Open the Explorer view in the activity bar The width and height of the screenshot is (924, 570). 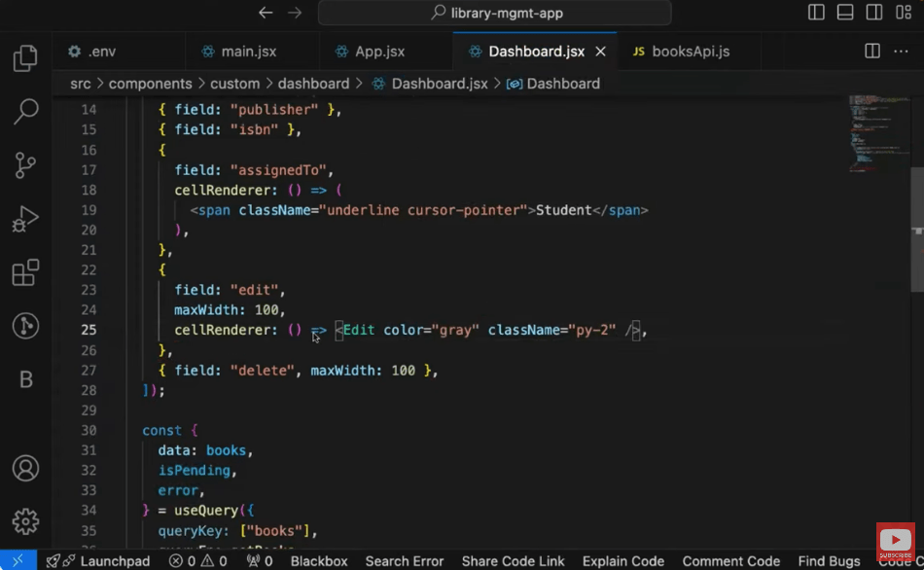(25, 58)
